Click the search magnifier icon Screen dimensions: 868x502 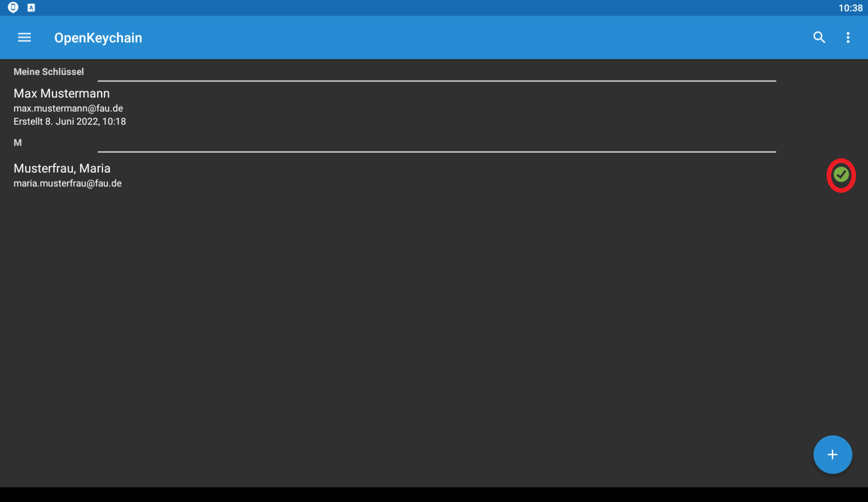coord(819,37)
